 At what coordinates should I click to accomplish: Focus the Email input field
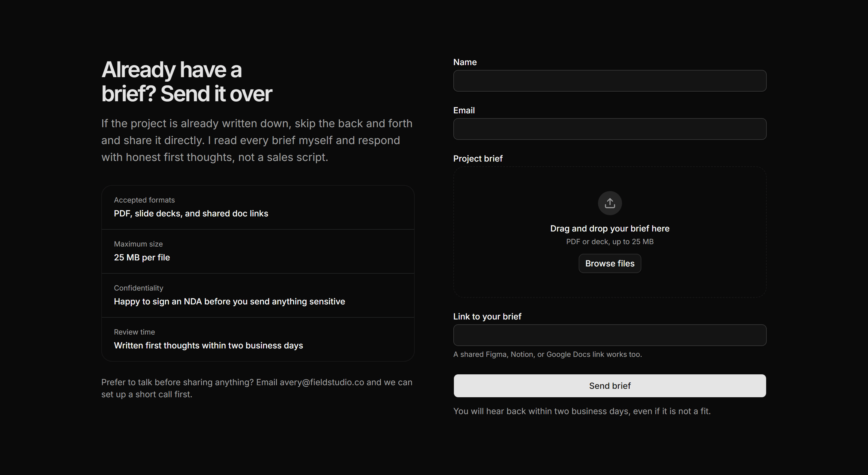[609, 129]
